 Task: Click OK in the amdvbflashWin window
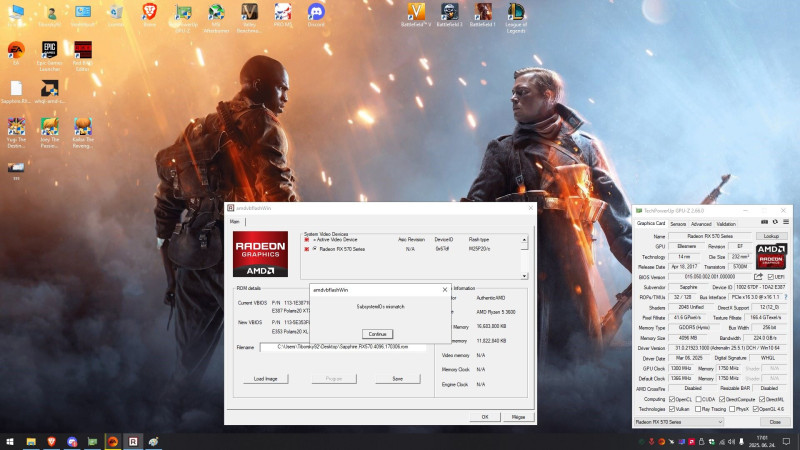click(485, 417)
